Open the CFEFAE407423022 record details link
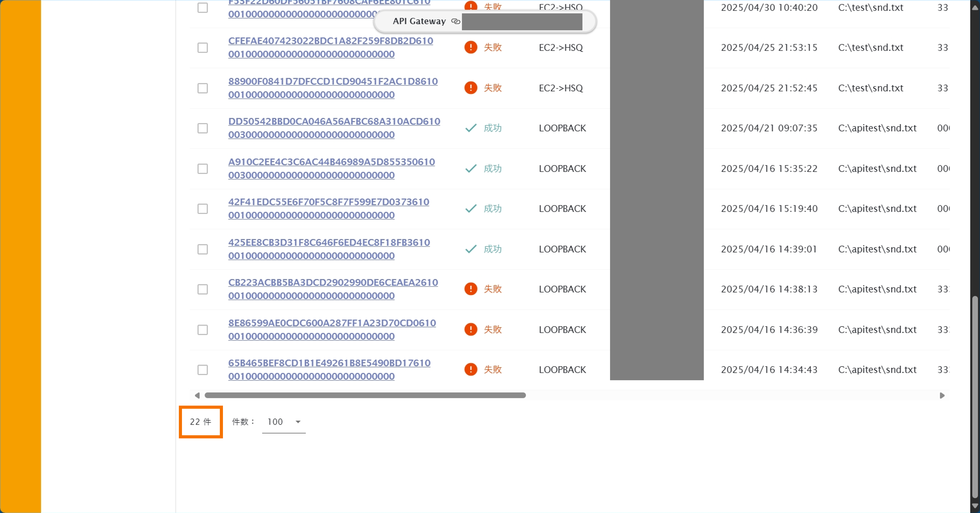Viewport: 980px width, 513px height. click(x=330, y=47)
